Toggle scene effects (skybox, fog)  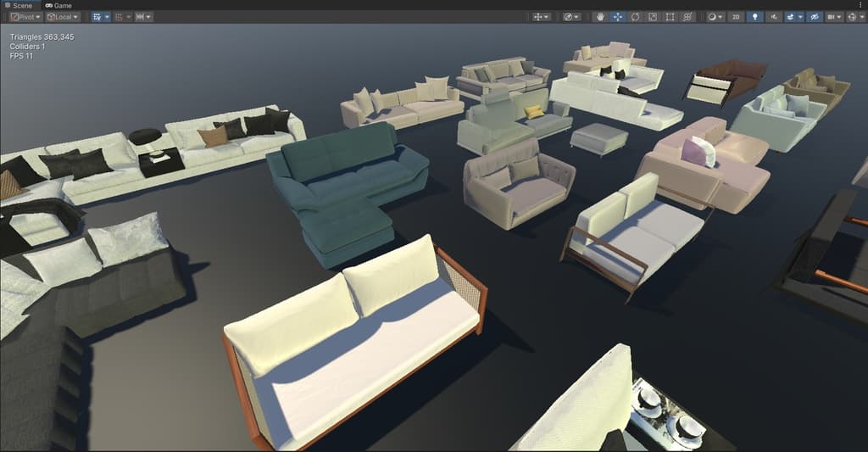[791, 17]
